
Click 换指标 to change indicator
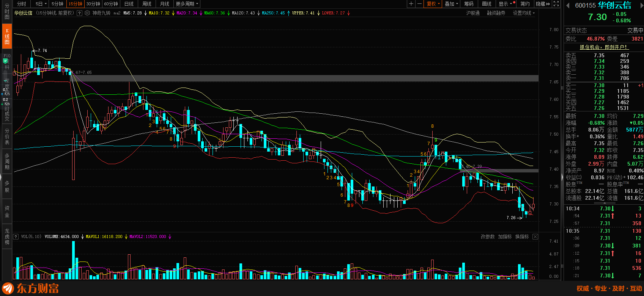tap(522, 236)
